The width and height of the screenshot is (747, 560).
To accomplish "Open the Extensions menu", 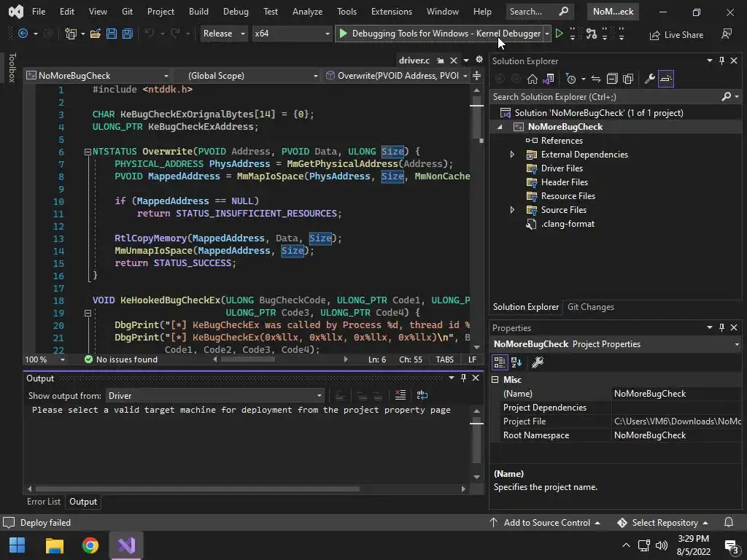I will pos(392,12).
